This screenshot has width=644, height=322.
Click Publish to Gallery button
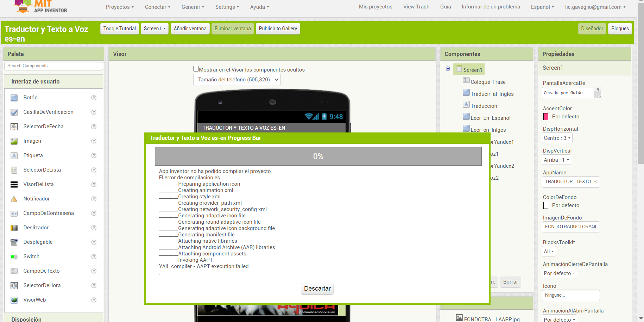pos(278,29)
